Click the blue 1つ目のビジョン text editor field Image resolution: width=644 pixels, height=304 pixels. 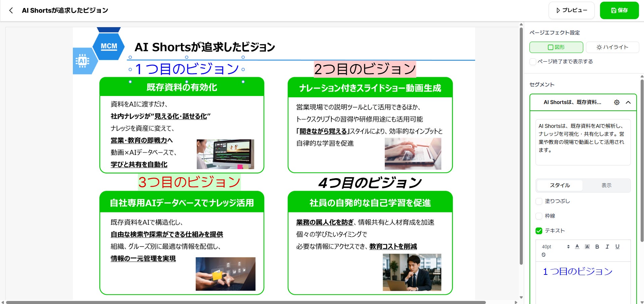pyautogui.click(x=583, y=283)
